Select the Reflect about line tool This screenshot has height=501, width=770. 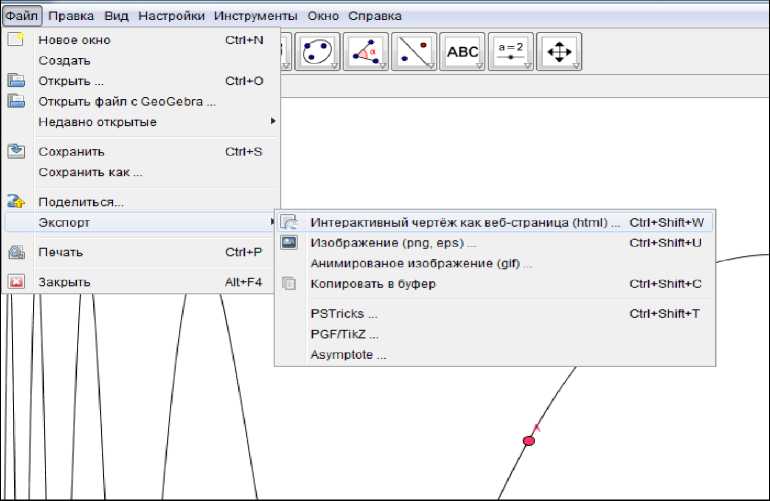click(414, 52)
